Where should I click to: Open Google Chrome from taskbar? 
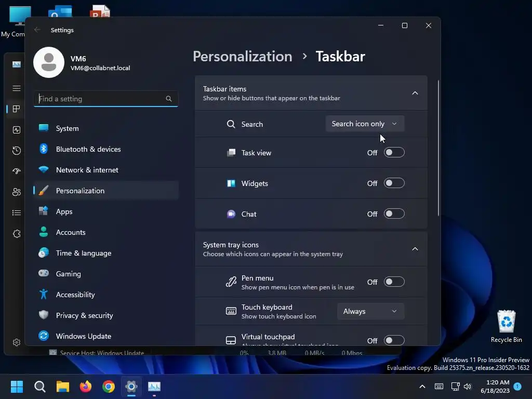[109, 387]
